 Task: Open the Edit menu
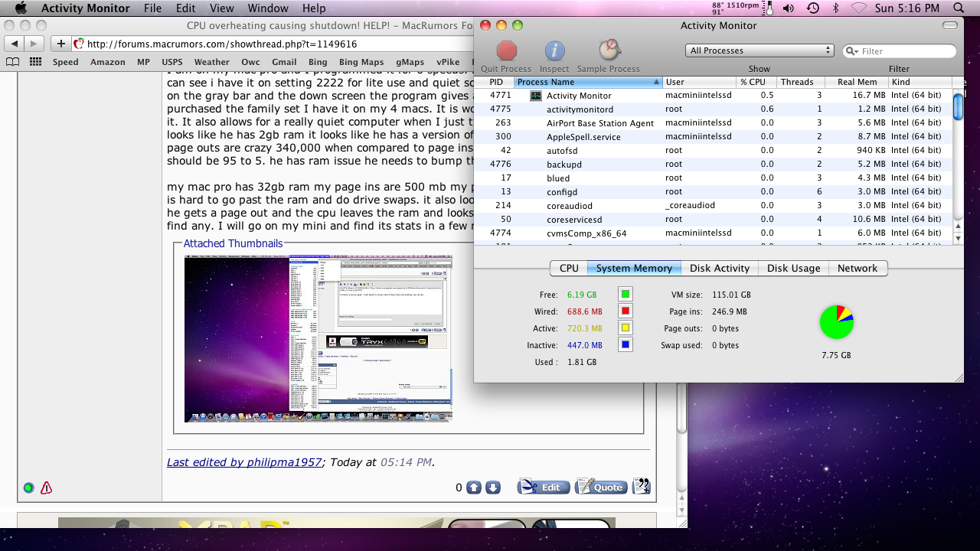185,8
